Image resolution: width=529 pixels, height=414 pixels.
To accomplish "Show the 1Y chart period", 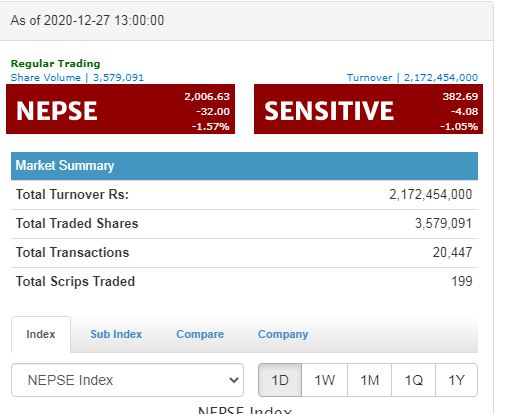I will coord(456,380).
